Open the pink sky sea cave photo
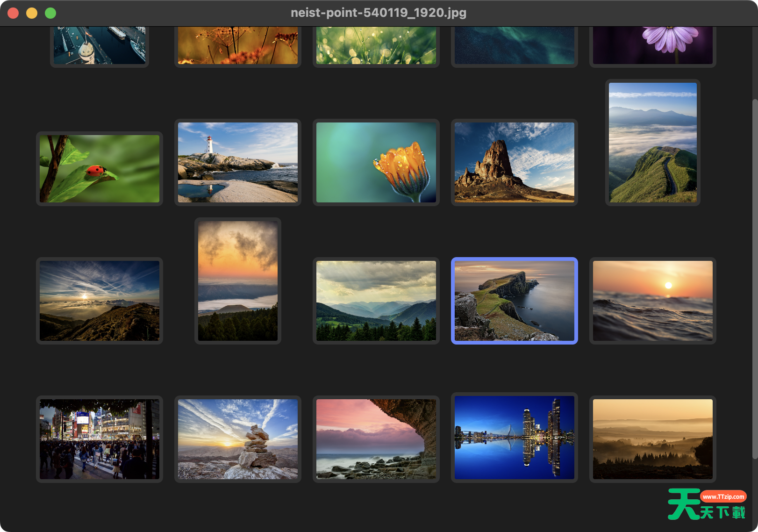Image resolution: width=758 pixels, height=532 pixels. point(376,438)
